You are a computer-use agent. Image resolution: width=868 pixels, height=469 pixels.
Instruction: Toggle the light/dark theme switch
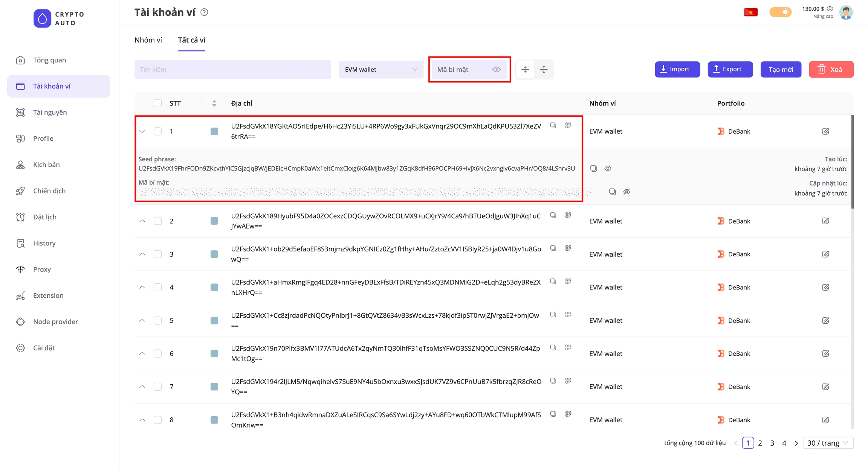[x=780, y=12]
